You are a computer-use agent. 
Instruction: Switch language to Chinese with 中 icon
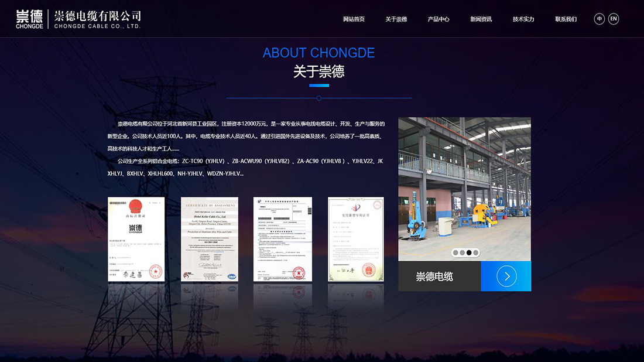tap(600, 19)
